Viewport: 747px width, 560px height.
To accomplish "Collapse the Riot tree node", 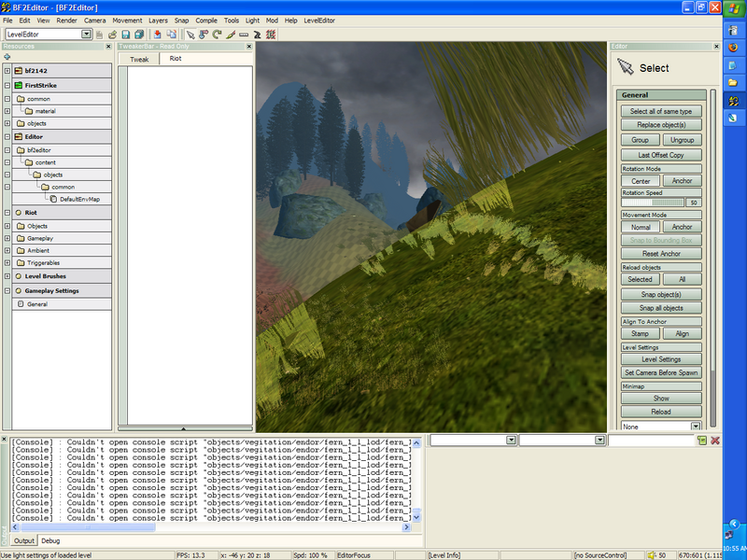I will 7,213.
